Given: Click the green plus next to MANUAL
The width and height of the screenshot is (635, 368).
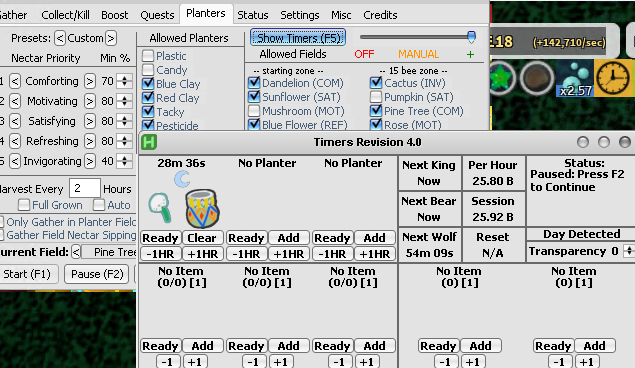Looking at the screenshot, I should pyautogui.click(x=470, y=54).
